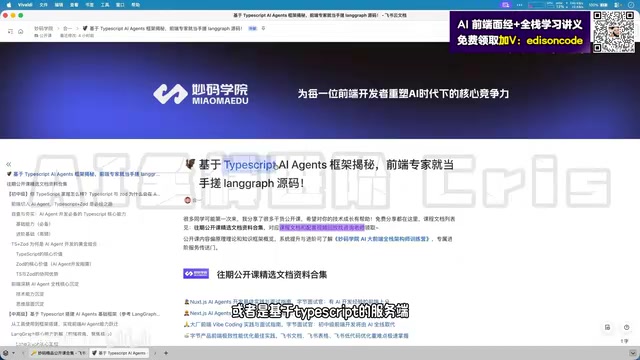This screenshot has width=640, height=360.
Task: Select the 基于 Typescript AI Agents tab
Action: 119,353
